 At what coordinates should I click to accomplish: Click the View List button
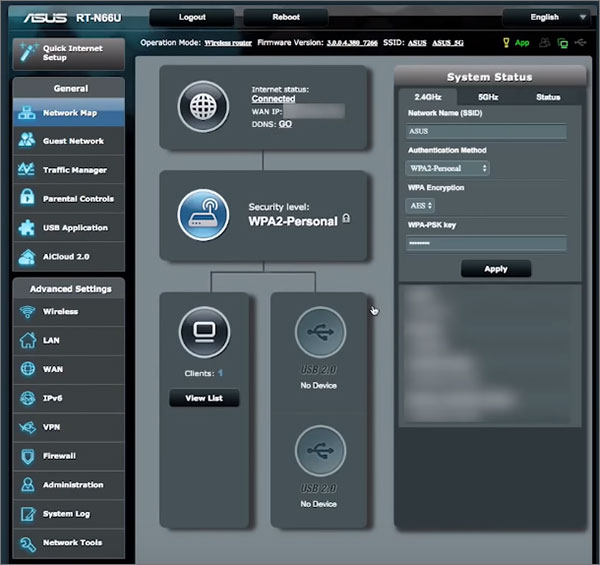pyautogui.click(x=204, y=398)
